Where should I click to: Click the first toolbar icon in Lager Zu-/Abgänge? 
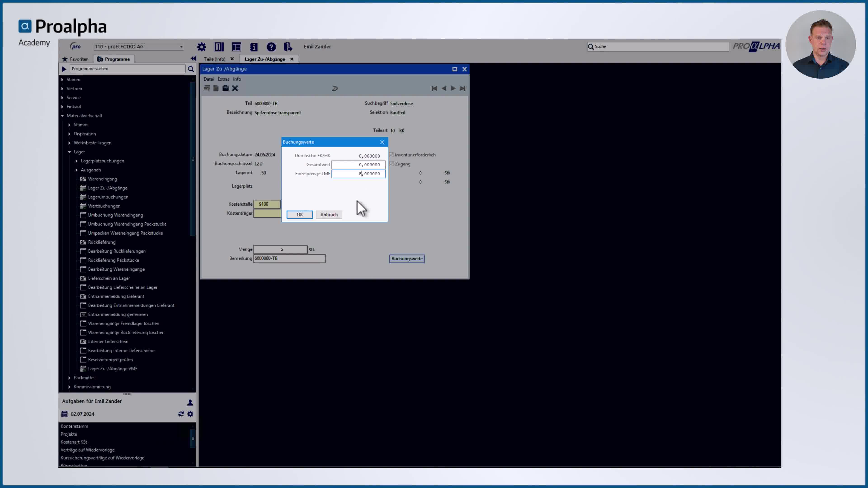point(207,88)
